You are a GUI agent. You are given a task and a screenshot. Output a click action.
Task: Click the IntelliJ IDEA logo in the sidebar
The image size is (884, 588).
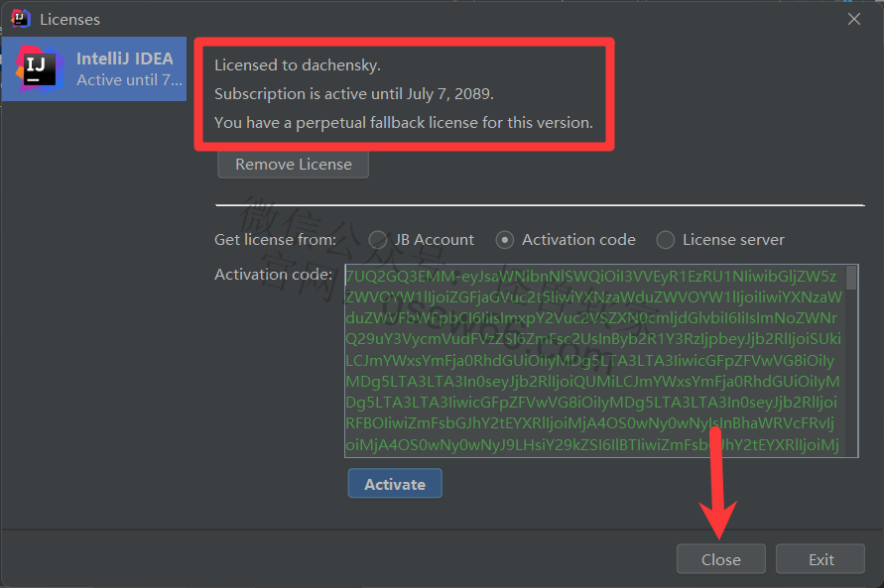(37, 67)
